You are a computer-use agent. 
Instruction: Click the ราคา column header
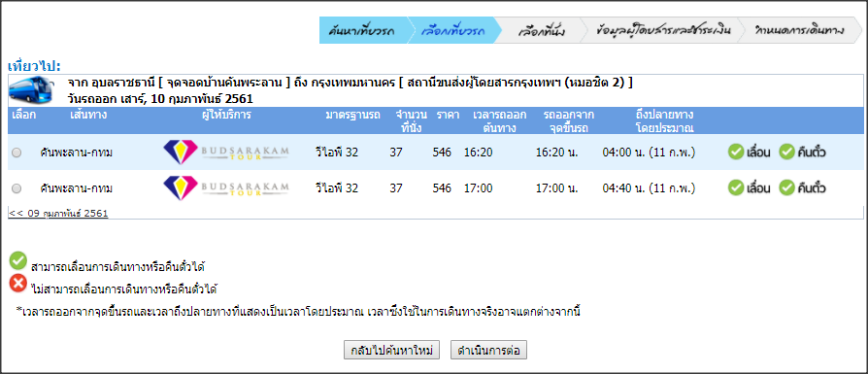point(447,116)
